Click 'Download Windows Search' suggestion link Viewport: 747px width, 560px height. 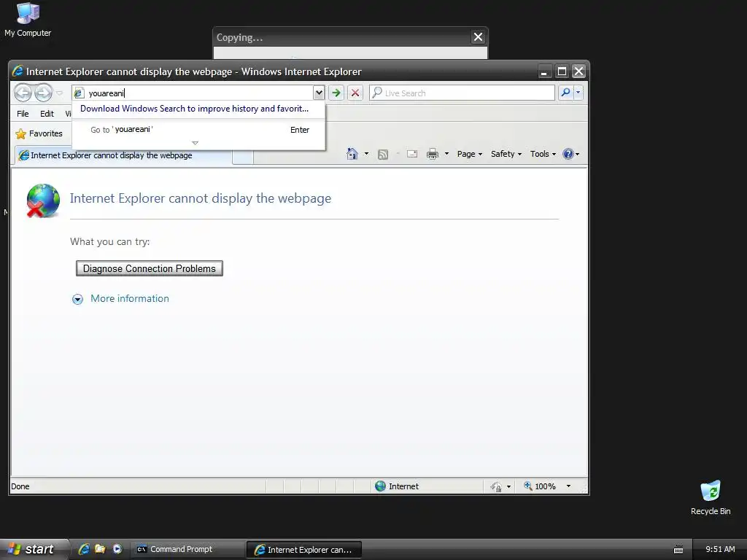pos(194,109)
